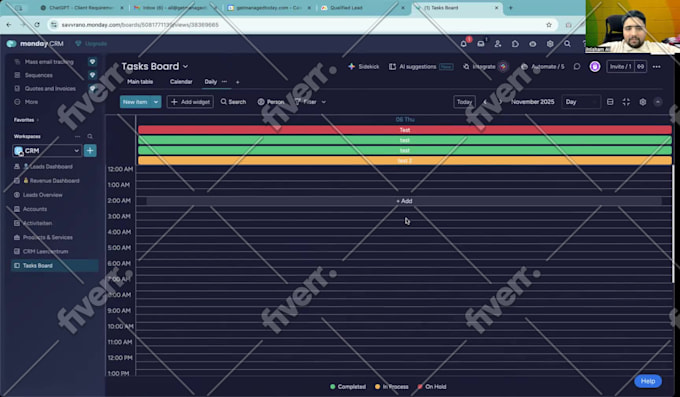Open the inbox tray icon

[481, 44]
